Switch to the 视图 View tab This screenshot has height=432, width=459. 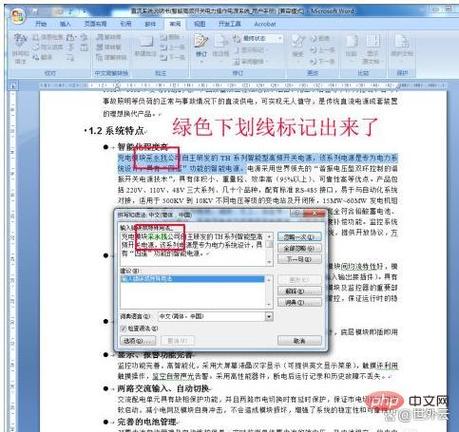point(199,24)
